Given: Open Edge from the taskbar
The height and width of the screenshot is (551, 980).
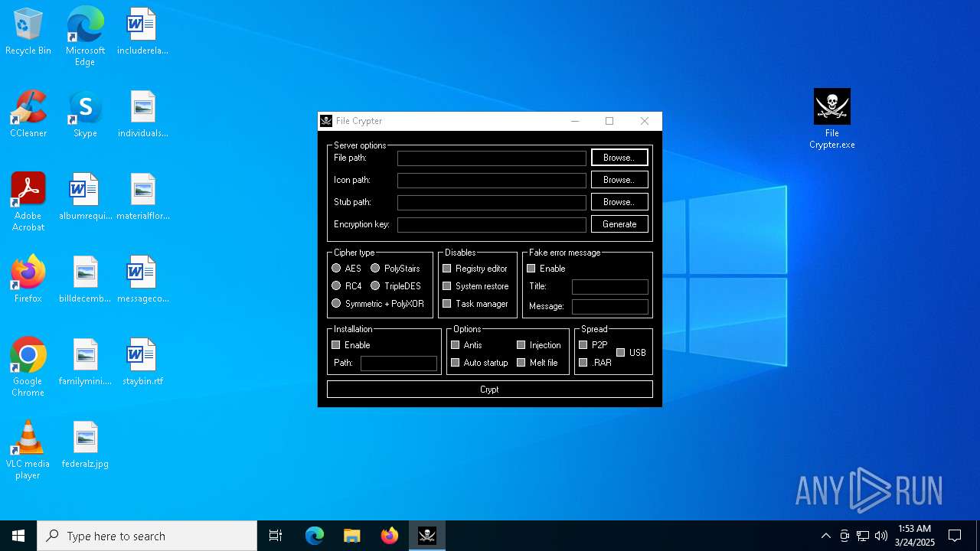Looking at the screenshot, I should point(315,536).
